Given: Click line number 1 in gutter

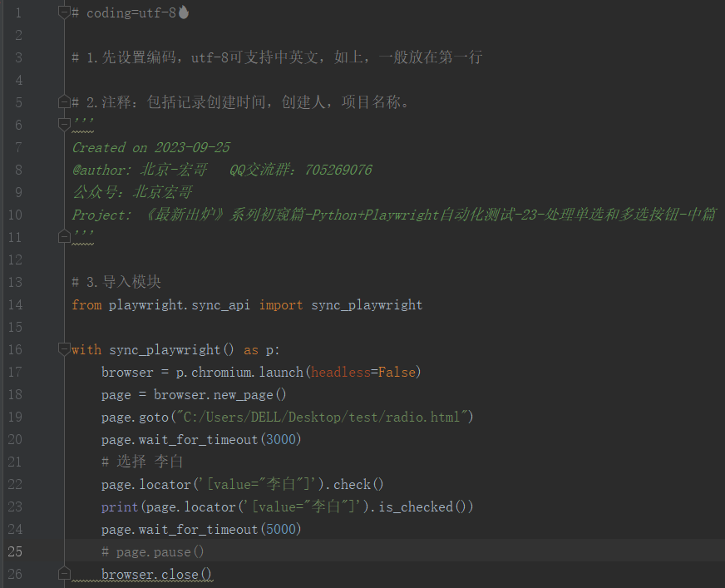Looking at the screenshot, I should click(x=18, y=12).
